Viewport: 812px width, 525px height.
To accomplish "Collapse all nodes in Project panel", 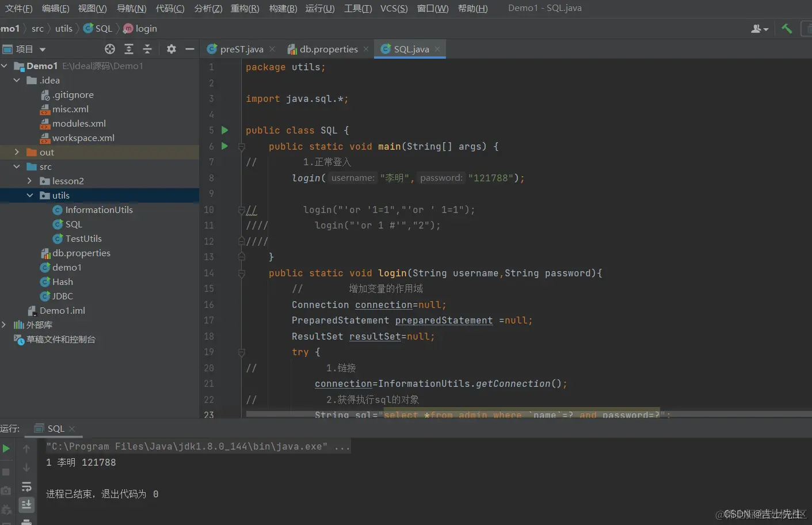I will click(x=147, y=49).
